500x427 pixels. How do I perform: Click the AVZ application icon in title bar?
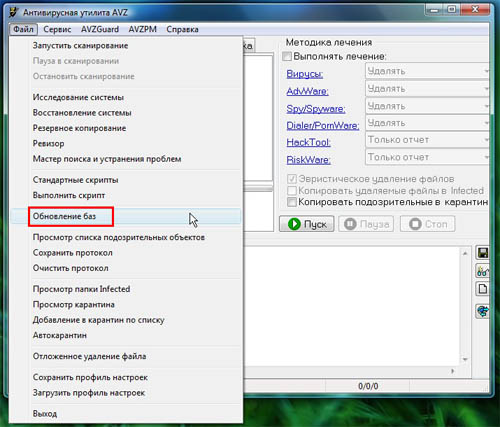(13, 13)
